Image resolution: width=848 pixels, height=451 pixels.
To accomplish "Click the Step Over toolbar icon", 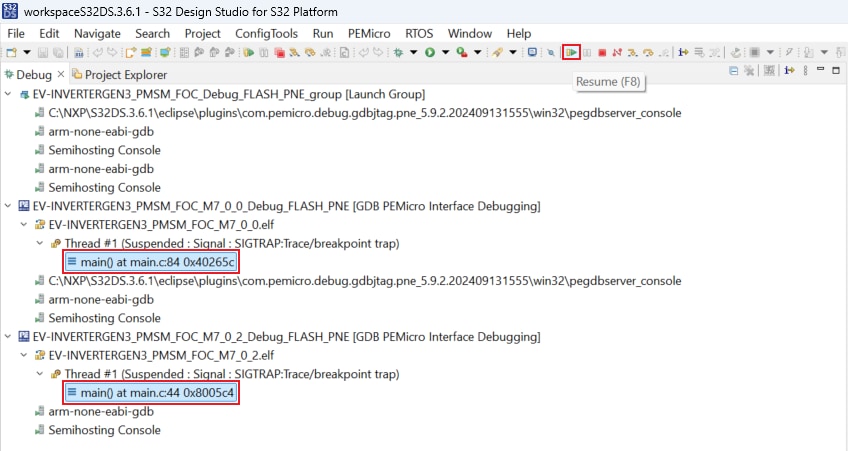I will coord(647,52).
